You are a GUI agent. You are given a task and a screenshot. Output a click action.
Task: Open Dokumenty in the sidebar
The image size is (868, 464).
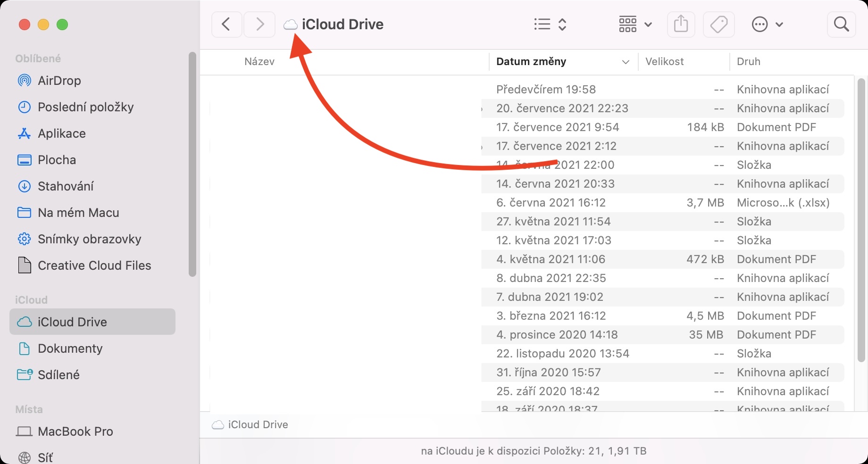pyautogui.click(x=70, y=348)
